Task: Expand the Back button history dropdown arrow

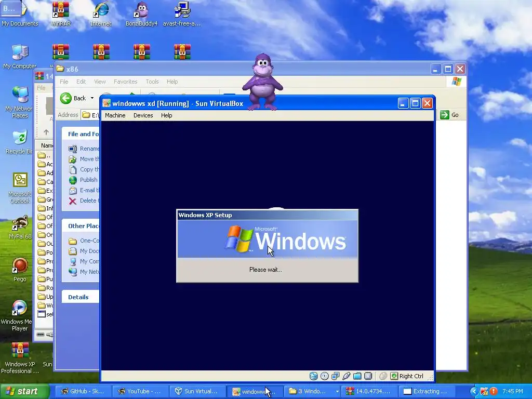Action: pos(92,98)
